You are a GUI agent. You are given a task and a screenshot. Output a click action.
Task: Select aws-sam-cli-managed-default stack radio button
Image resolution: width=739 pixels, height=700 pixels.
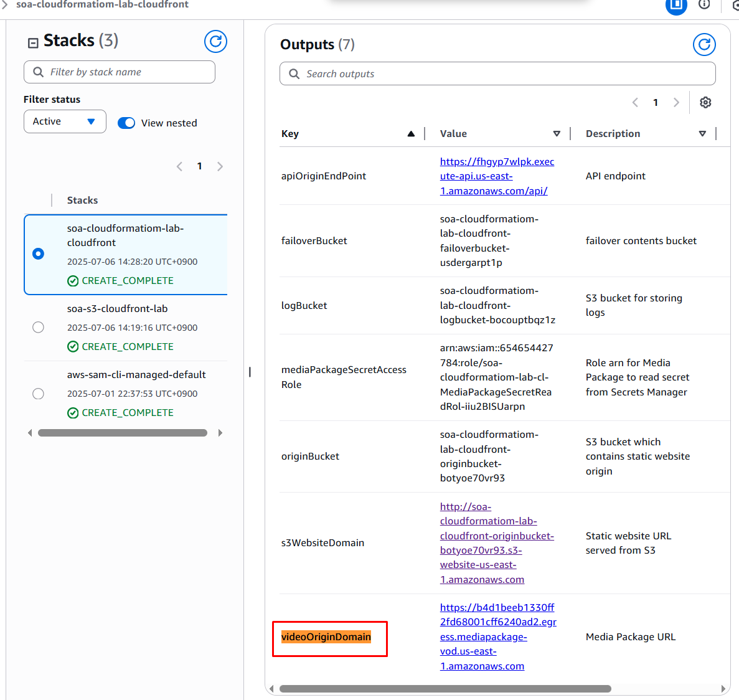tap(39, 394)
